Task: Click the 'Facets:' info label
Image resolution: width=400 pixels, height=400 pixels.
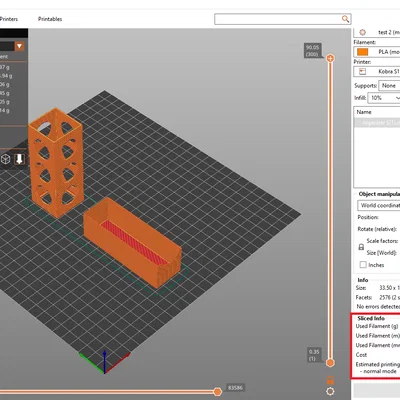Action: (x=364, y=297)
